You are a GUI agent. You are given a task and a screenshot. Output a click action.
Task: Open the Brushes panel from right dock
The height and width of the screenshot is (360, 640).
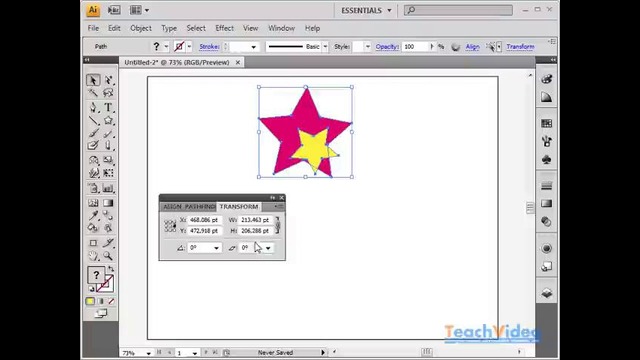(x=547, y=142)
